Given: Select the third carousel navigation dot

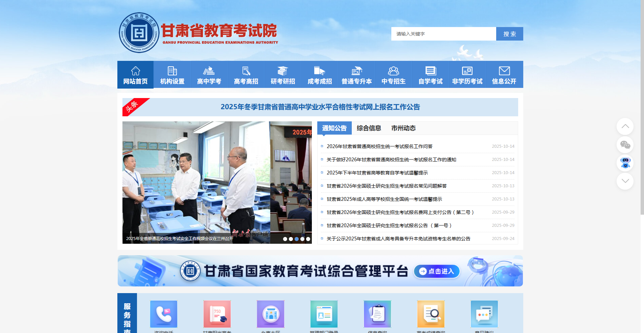Looking at the screenshot, I should (297, 239).
